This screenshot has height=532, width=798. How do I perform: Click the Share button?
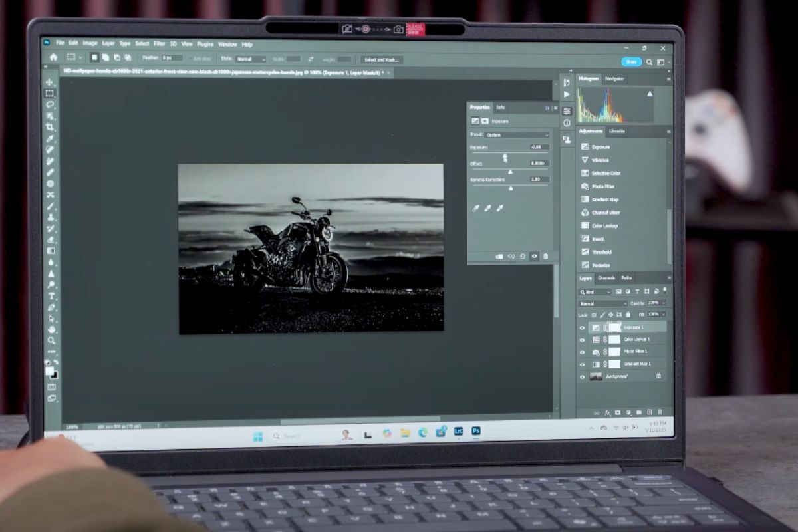pos(631,61)
